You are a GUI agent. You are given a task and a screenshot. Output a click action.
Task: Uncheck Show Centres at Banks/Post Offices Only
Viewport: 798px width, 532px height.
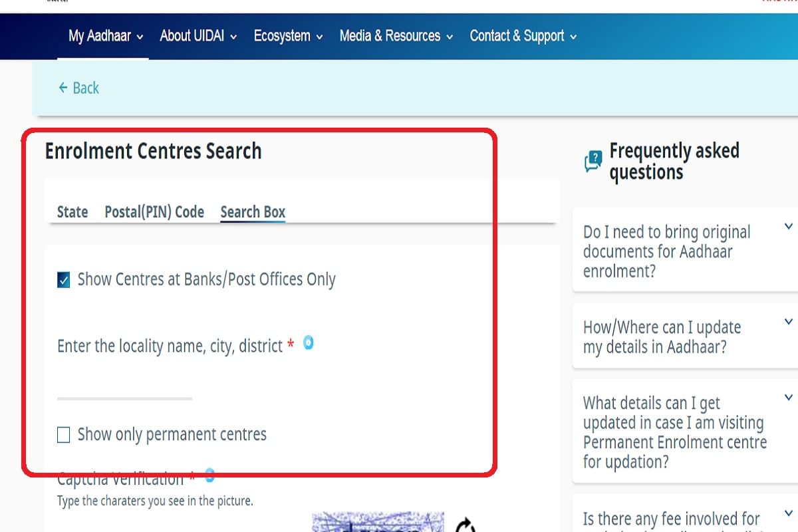pyautogui.click(x=63, y=279)
